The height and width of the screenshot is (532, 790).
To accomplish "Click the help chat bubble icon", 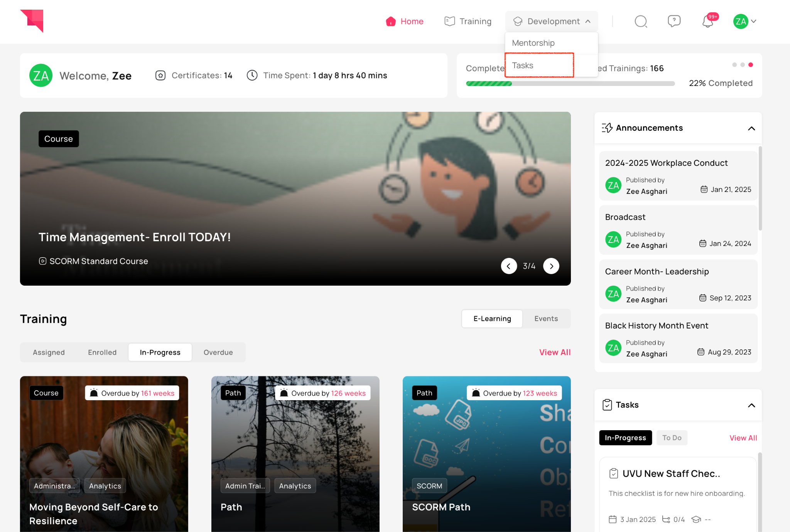I will tap(674, 21).
